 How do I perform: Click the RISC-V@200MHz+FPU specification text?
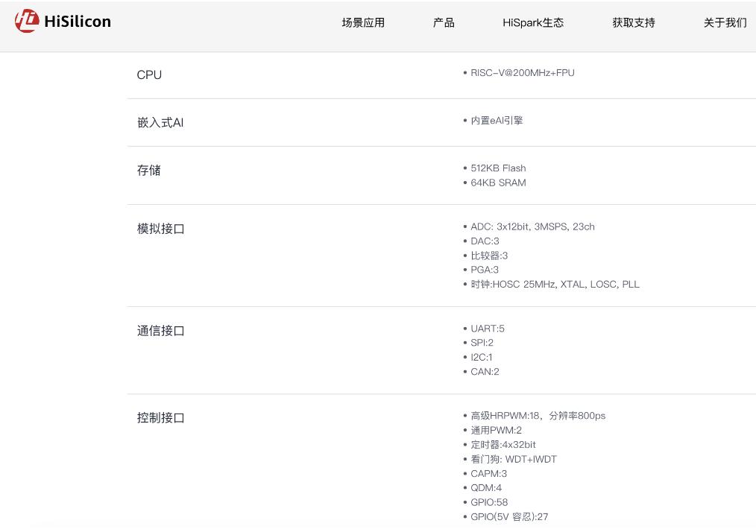click(522, 73)
